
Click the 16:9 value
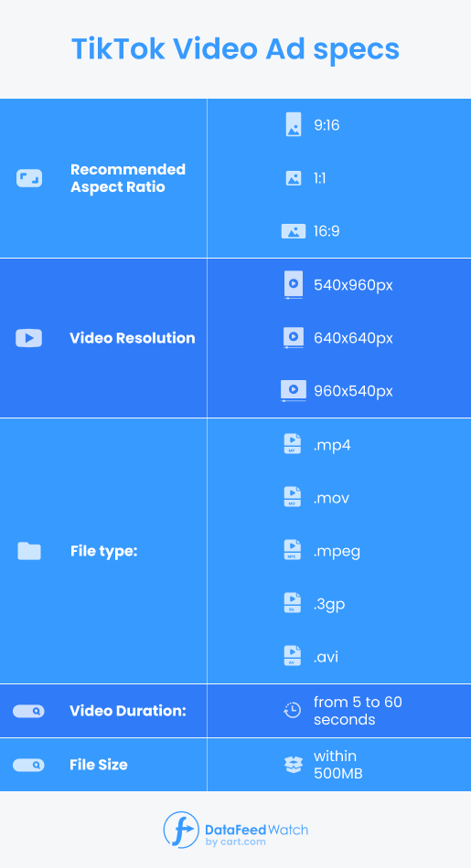tap(326, 231)
